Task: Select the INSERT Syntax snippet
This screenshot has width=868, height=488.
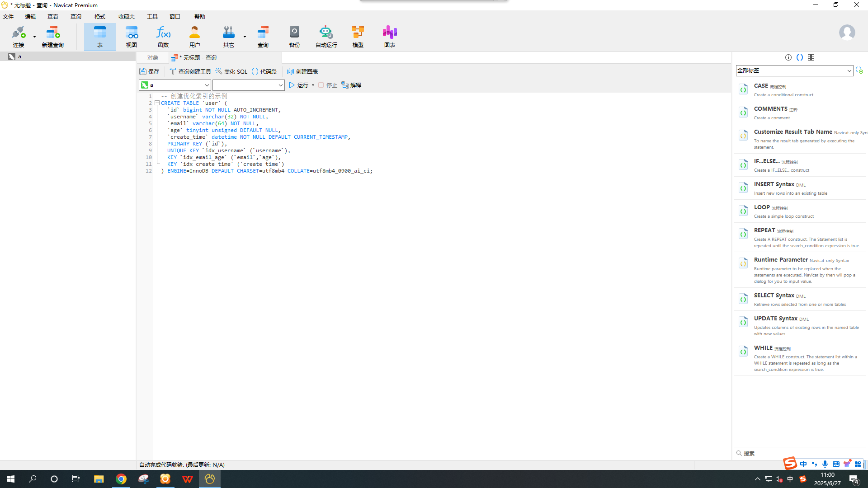Action: tap(800, 188)
